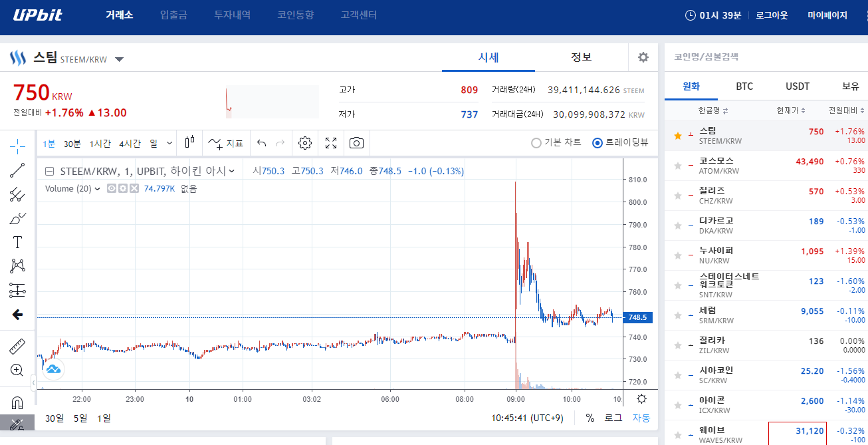Toggle 로그 logarithmic scale
This screenshot has width=868, height=445.
[613, 418]
